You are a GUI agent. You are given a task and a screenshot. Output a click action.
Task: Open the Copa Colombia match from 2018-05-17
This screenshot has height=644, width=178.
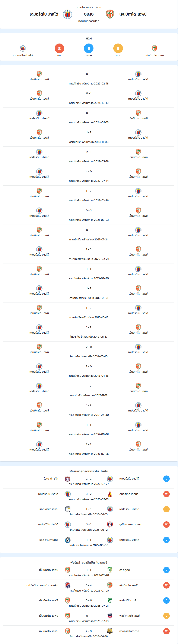pyautogui.click(x=89, y=332)
